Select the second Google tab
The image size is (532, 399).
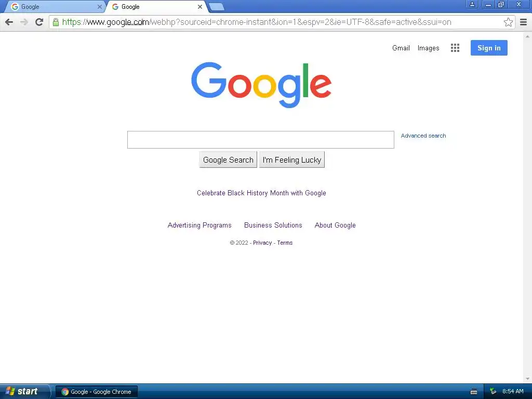156,7
